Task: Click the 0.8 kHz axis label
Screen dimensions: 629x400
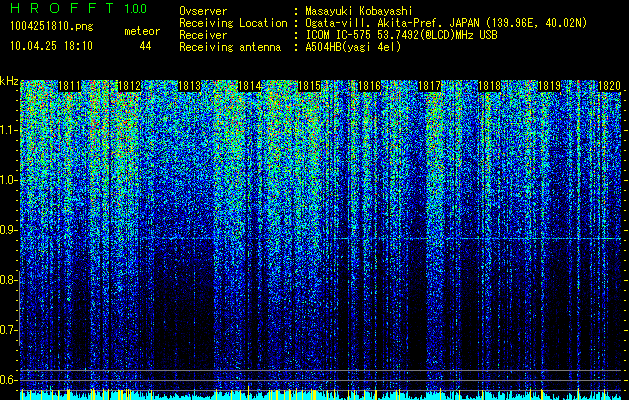Action: 9,280
